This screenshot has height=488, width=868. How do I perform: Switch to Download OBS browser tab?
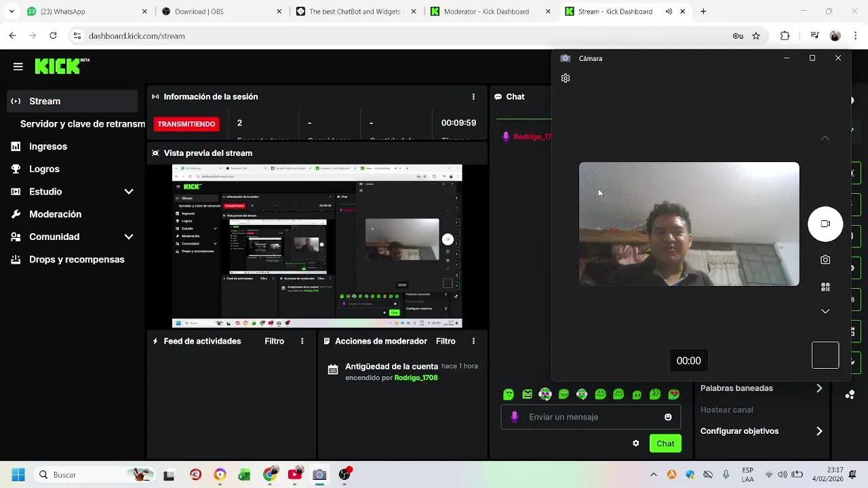[222, 12]
